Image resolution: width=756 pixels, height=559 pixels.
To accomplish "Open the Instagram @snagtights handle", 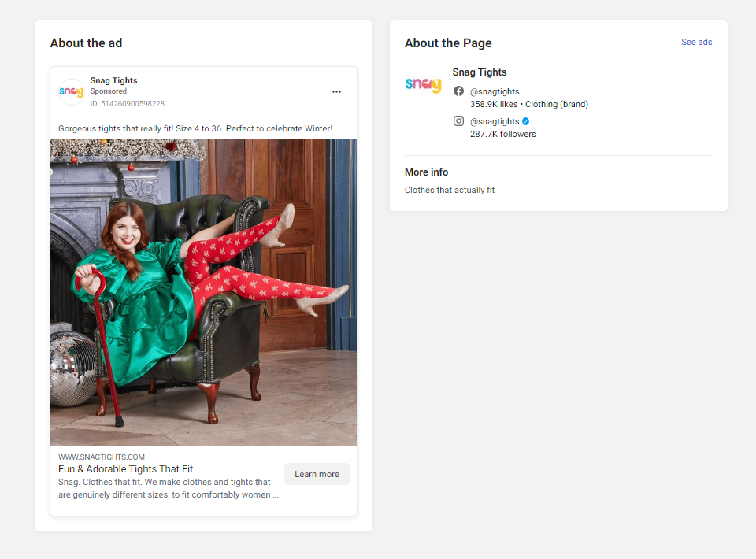I will [495, 121].
